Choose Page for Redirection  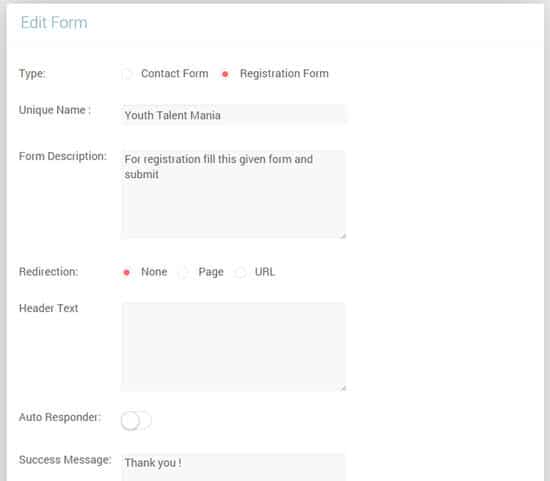[183, 272]
